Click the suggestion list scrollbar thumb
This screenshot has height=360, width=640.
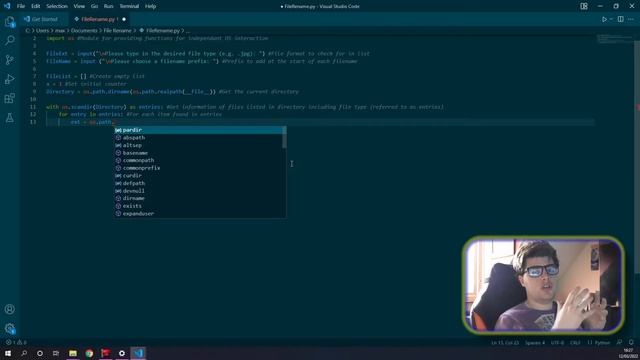[x=284, y=137]
